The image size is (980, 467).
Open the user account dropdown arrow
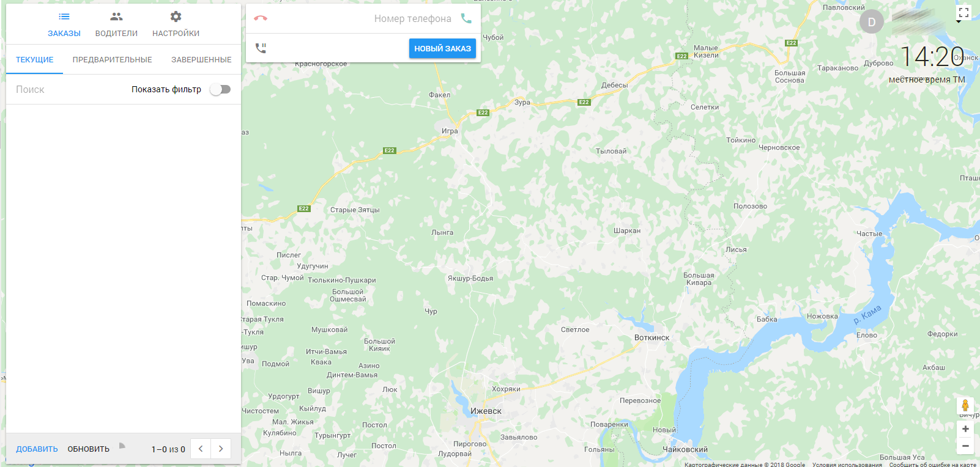click(958, 22)
